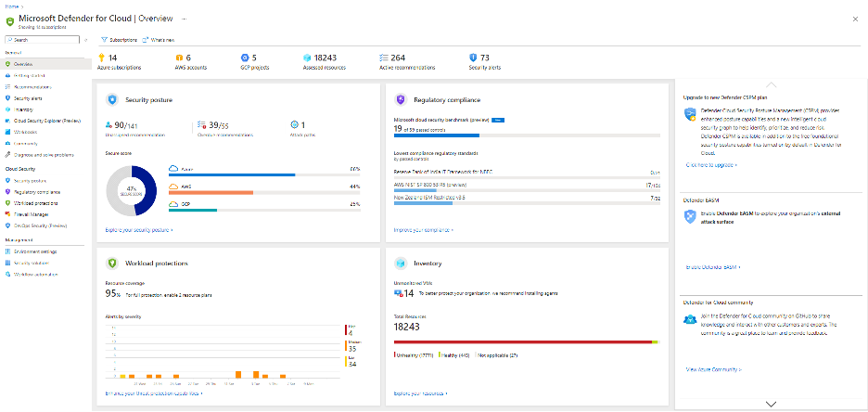The height and width of the screenshot is (412, 868).
Task: Open Explore your security posture link
Action: coord(139,229)
